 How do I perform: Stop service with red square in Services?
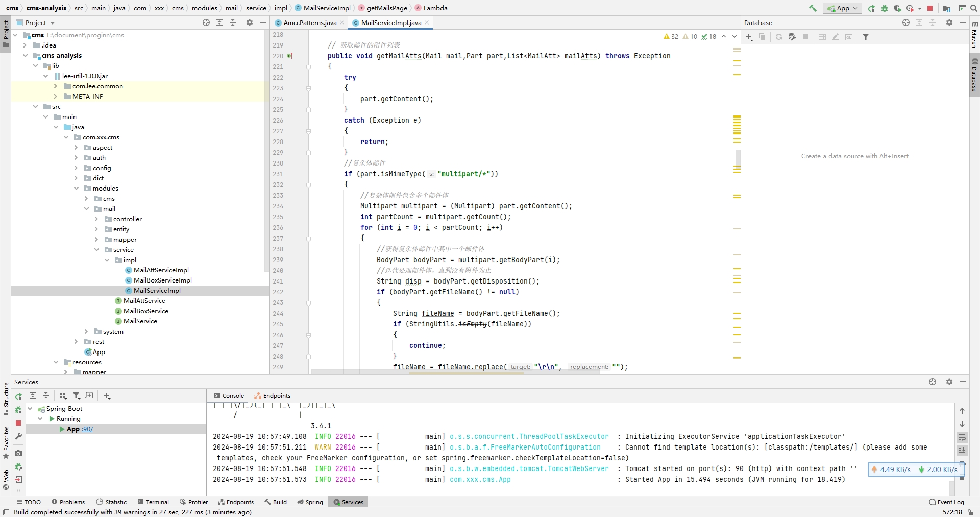18,423
